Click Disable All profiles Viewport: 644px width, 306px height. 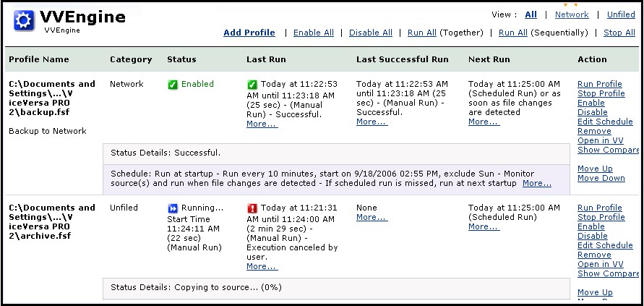point(371,33)
